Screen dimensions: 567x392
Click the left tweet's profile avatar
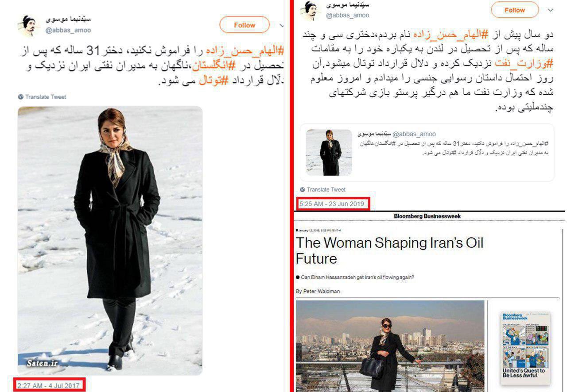coord(29,25)
